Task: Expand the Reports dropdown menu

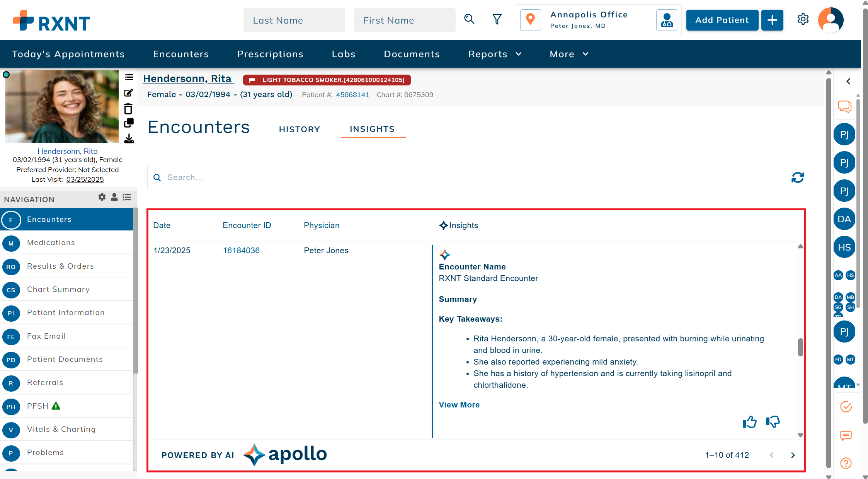Action: [495, 54]
